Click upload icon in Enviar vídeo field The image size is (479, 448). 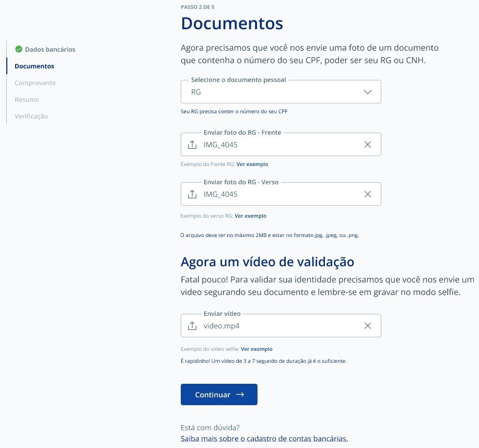pos(192,326)
